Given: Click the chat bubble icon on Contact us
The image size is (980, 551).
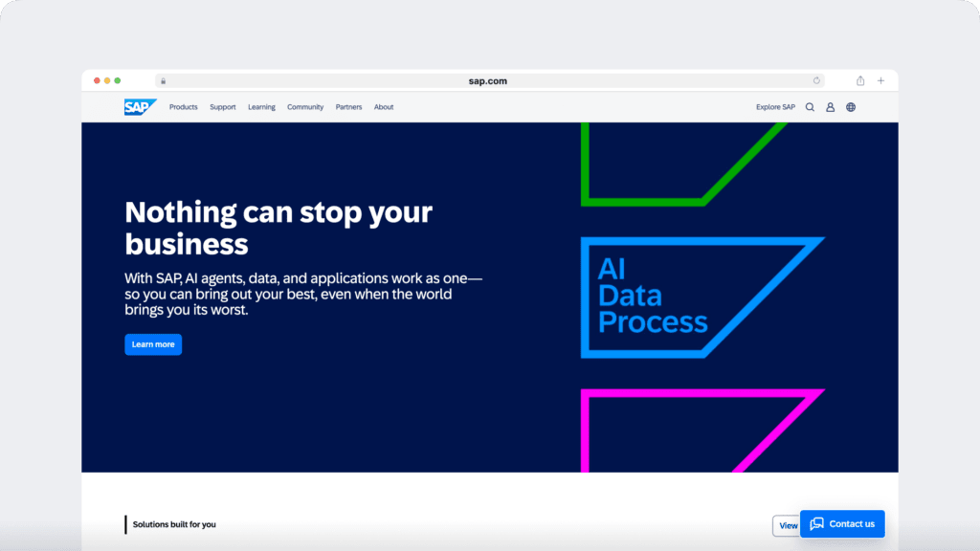Looking at the screenshot, I should click(817, 524).
